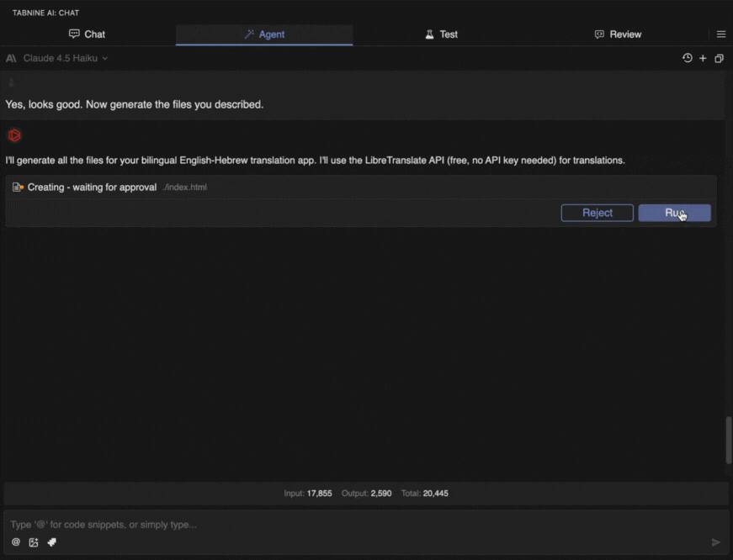Click the copy conversation windows icon
The image size is (733, 560).
[x=719, y=58]
